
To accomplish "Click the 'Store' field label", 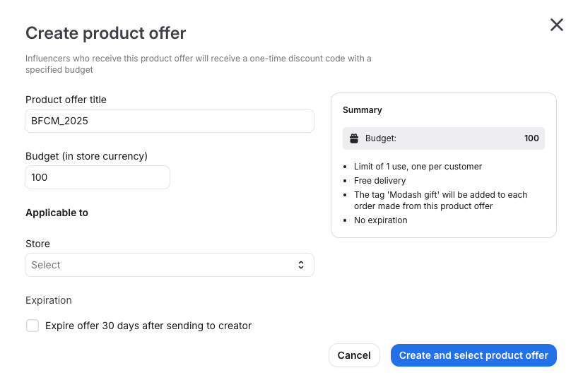I will 37,244.
